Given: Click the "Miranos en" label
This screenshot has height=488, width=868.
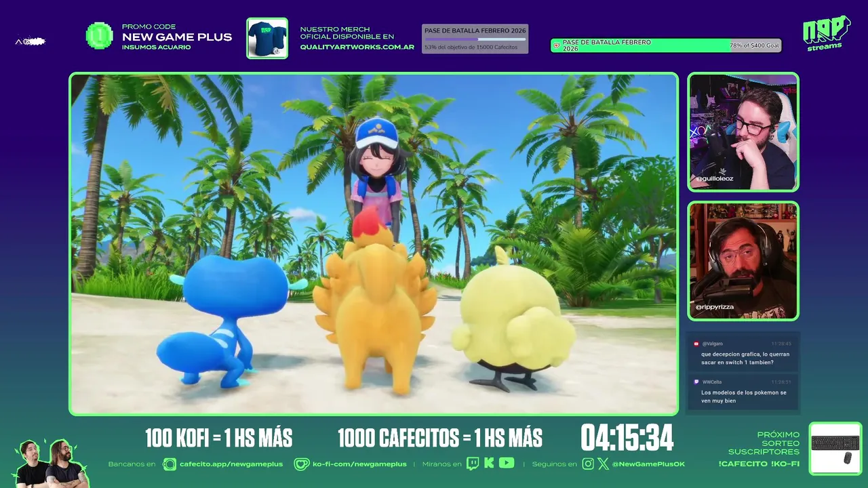Looking at the screenshot, I should coord(441,464).
